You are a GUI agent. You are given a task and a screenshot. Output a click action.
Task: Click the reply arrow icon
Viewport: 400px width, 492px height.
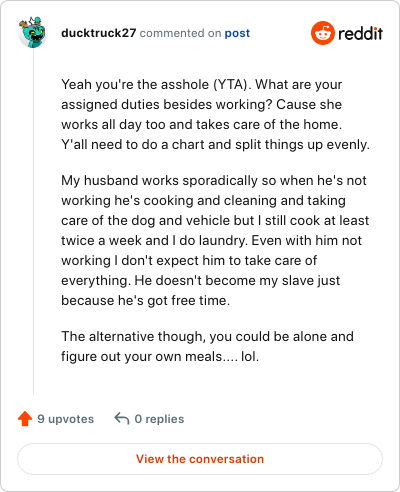coord(122,419)
